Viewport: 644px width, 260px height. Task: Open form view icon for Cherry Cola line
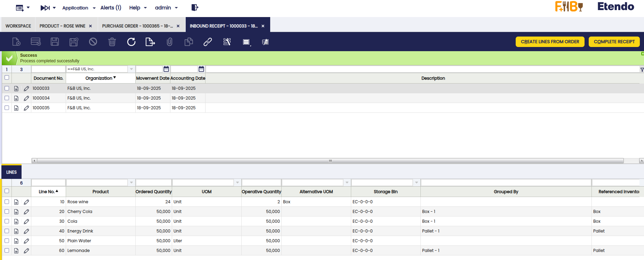click(x=16, y=212)
